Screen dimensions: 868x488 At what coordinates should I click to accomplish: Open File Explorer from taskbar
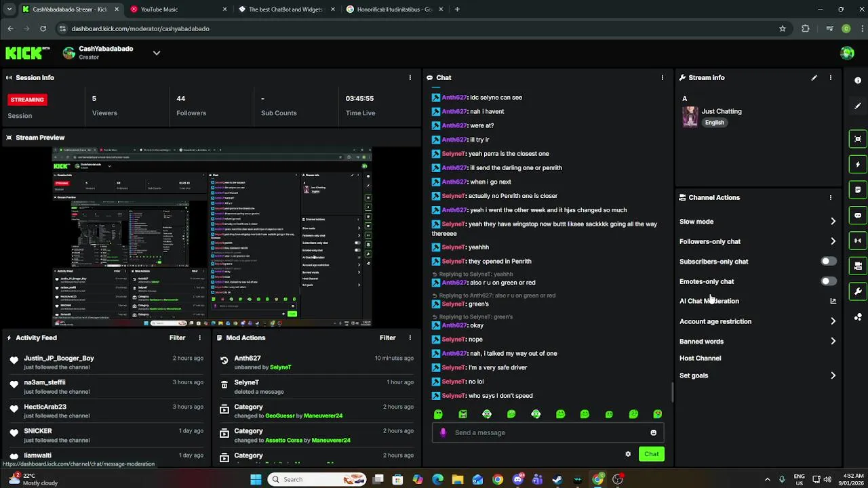pyautogui.click(x=458, y=479)
